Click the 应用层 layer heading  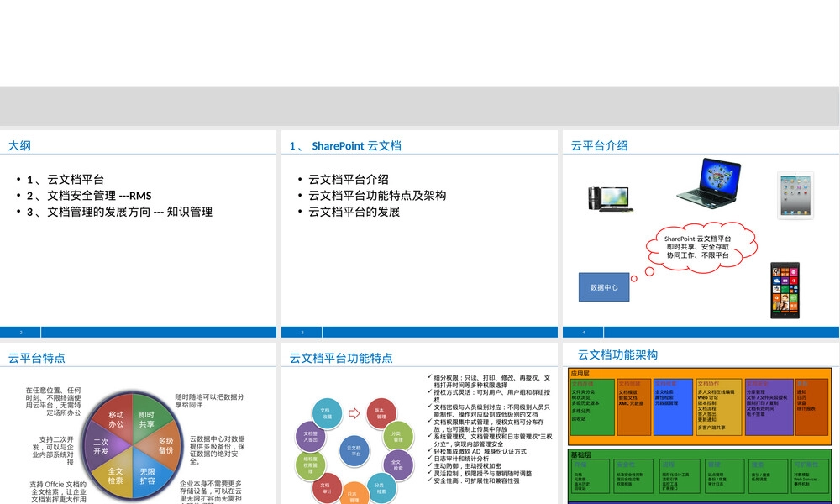580,373
